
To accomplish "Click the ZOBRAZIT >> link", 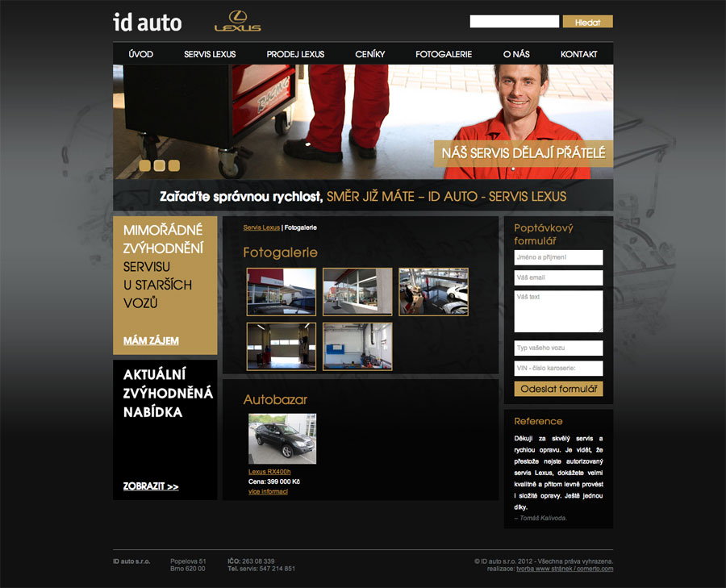I will pyautogui.click(x=151, y=486).
